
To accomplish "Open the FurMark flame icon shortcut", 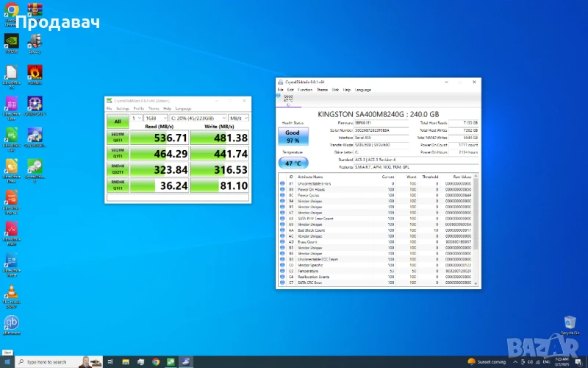I will click(34, 72).
